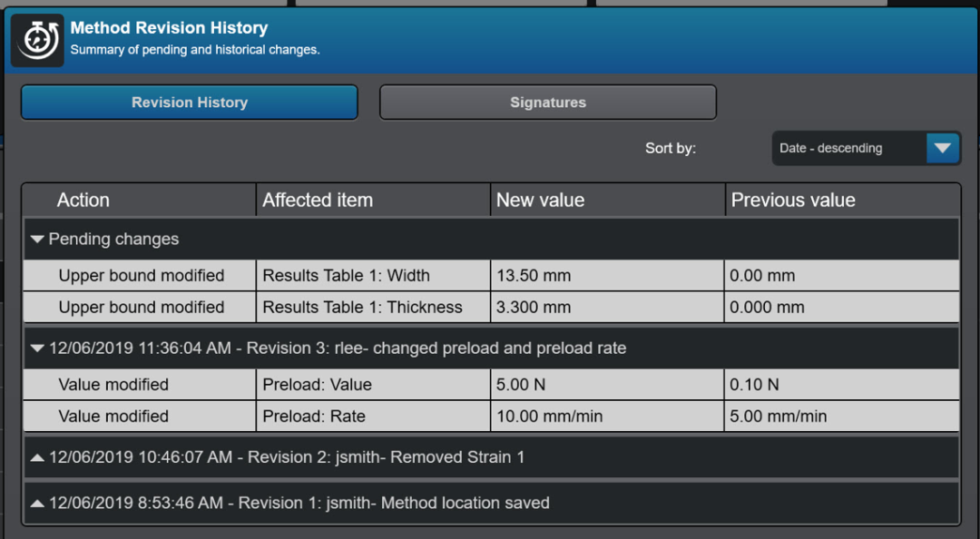Click the Method Revision History clock icon
The width and height of the screenshot is (980, 539).
(x=37, y=40)
